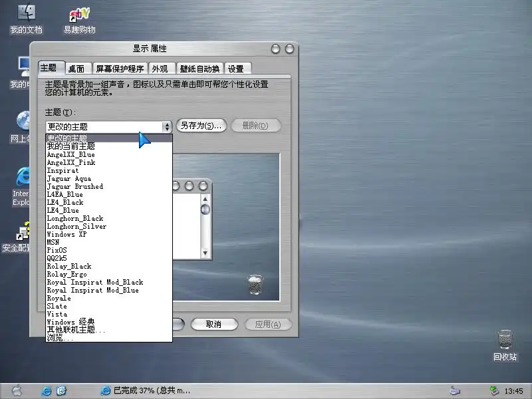Open Internet Explorer desktop icon
Image resolution: width=532 pixels, height=399 pixels.
(x=22, y=186)
